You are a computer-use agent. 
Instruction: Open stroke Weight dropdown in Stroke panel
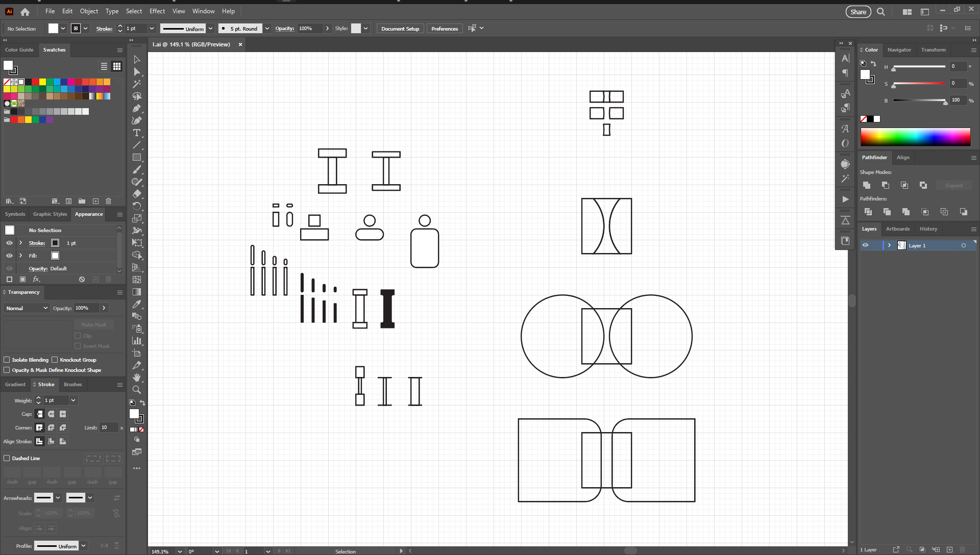tap(73, 400)
